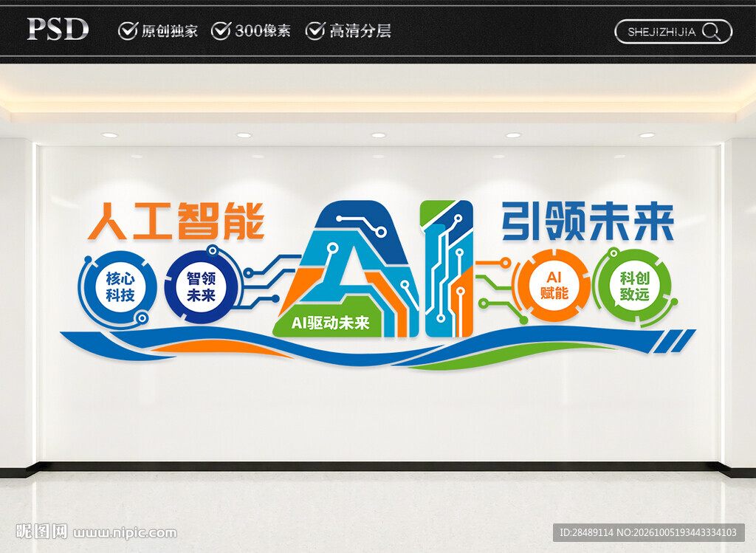Viewport: 756px width, 553px height.
Task: Click the green 科创致远 circle badge
Action: click(x=635, y=286)
